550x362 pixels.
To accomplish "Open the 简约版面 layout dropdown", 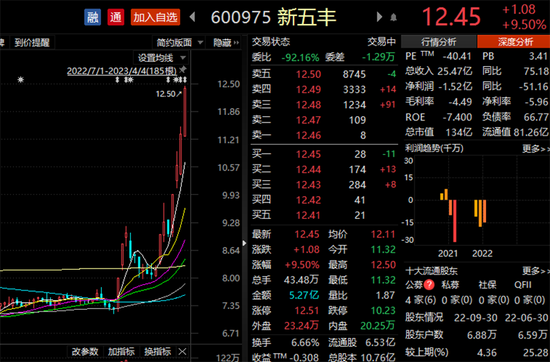I will pyautogui.click(x=179, y=43).
